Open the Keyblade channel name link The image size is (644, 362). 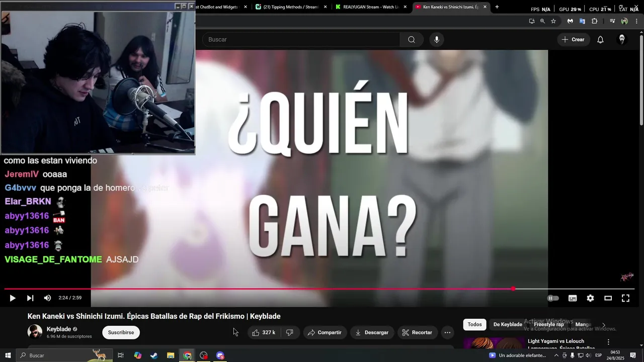pyautogui.click(x=59, y=329)
